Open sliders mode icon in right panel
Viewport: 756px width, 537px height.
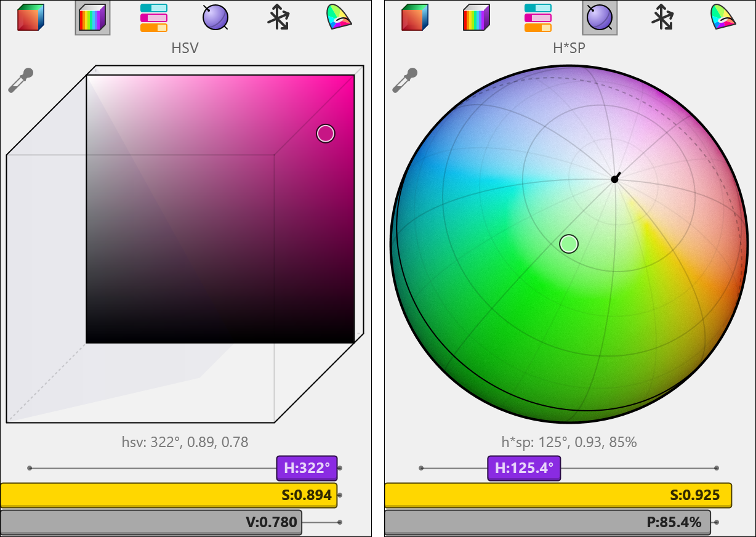click(x=538, y=18)
